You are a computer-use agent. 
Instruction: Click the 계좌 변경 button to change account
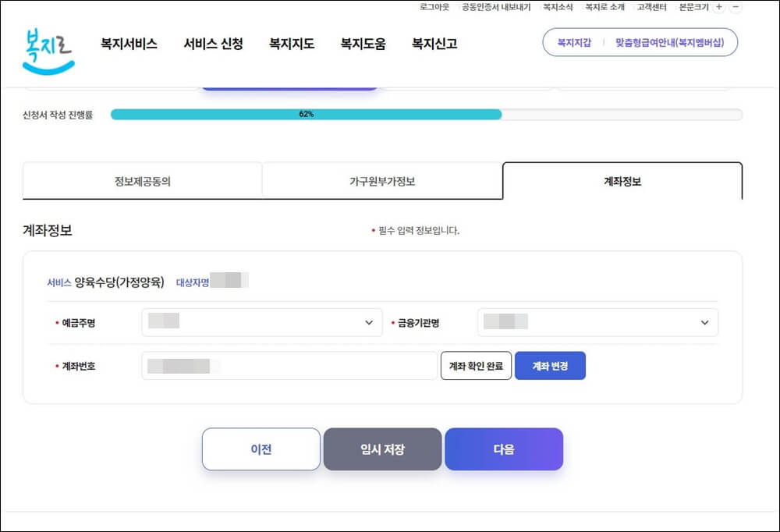pyautogui.click(x=550, y=366)
